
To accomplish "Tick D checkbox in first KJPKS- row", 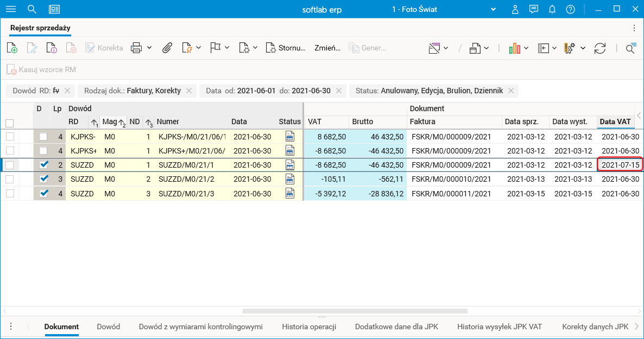I will pyautogui.click(x=43, y=137).
